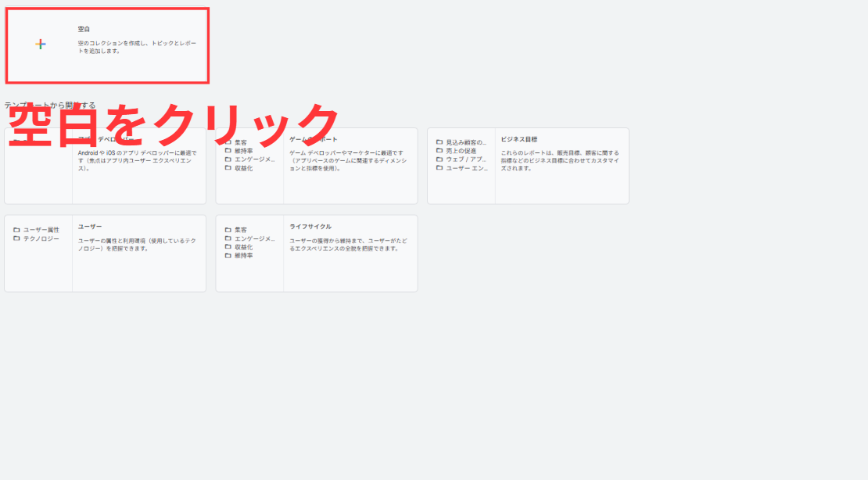Viewport: 868px width, 480px height.
Task: Choose the ユーザー template title
Action: tap(90, 227)
